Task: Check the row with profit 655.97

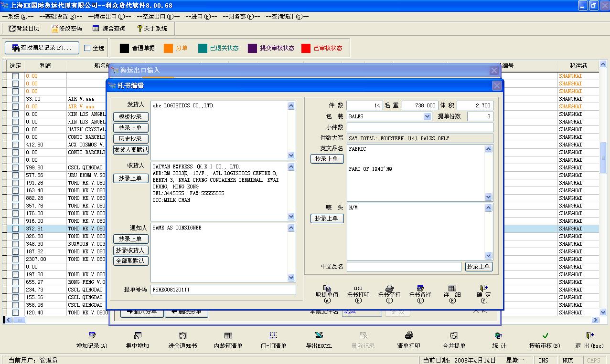Action: (16, 282)
